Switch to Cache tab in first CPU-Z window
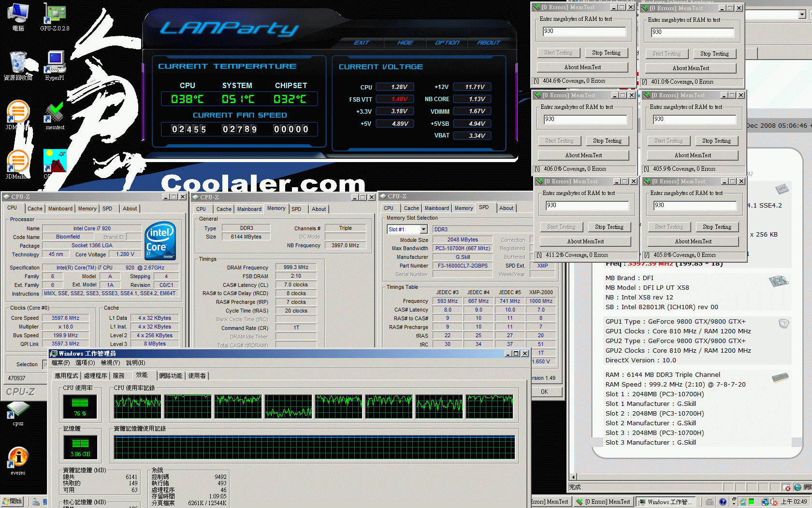Viewport: 812px width, 508px height. pos(35,209)
